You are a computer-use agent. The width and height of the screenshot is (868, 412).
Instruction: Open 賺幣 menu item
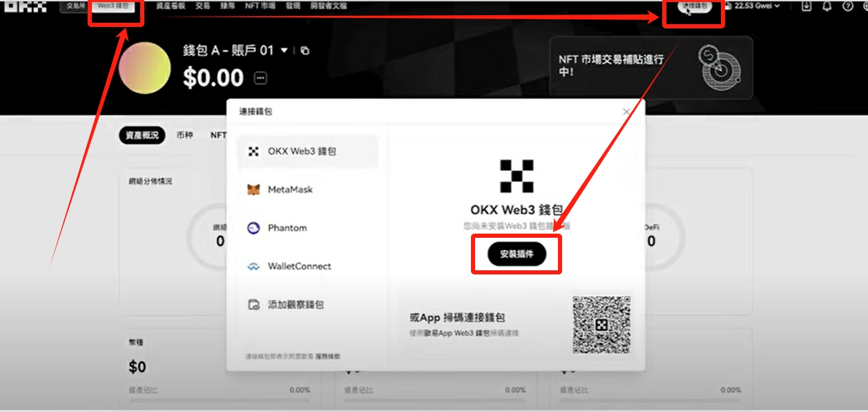pos(227,6)
